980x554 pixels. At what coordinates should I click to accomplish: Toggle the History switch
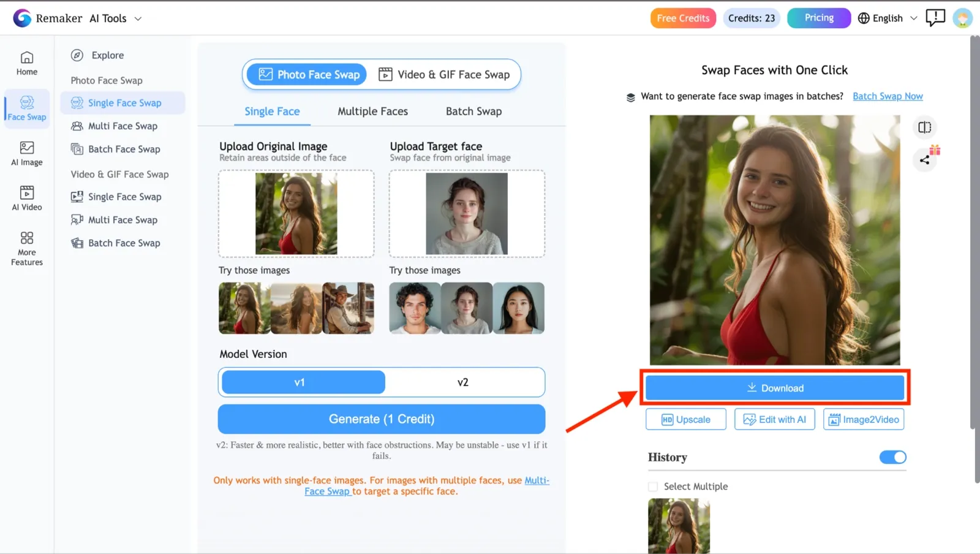click(x=893, y=457)
